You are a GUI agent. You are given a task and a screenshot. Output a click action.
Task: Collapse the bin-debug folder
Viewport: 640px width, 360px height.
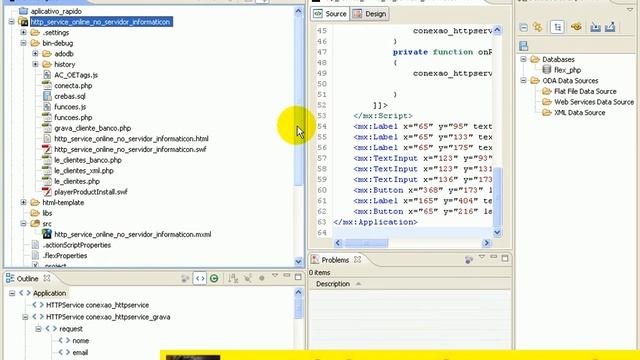point(23,43)
